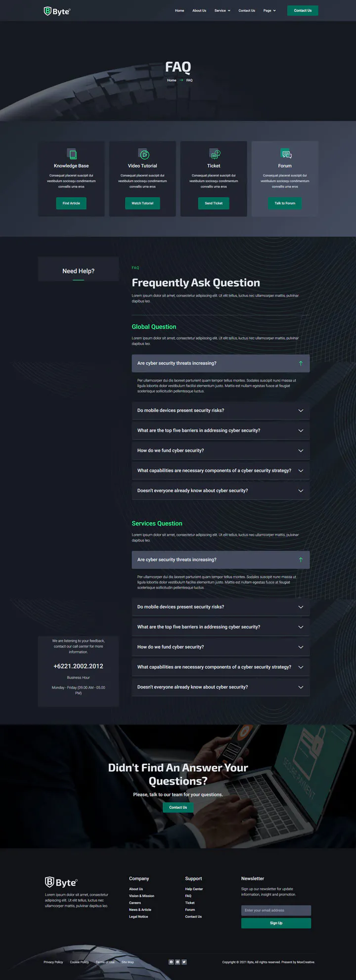This screenshot has height=980, width=356.
Task: Go to About Us in top navigation
Action: (x=199, y=10)
